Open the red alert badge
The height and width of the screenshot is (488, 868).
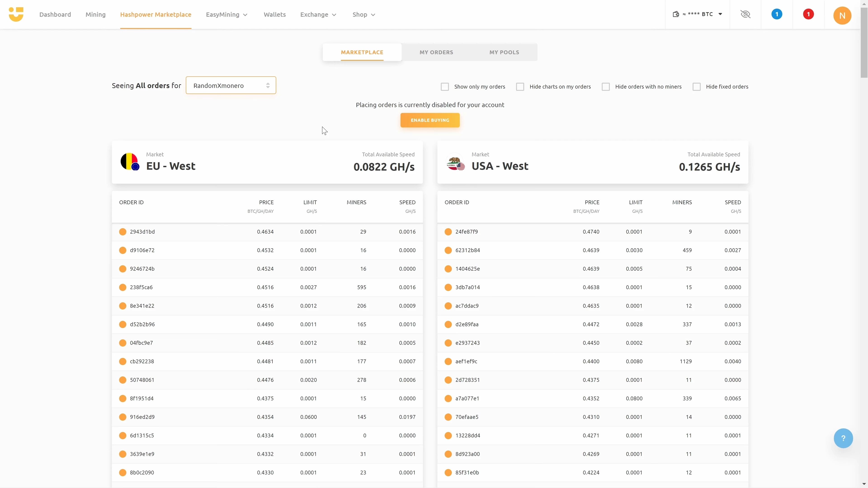808,14
